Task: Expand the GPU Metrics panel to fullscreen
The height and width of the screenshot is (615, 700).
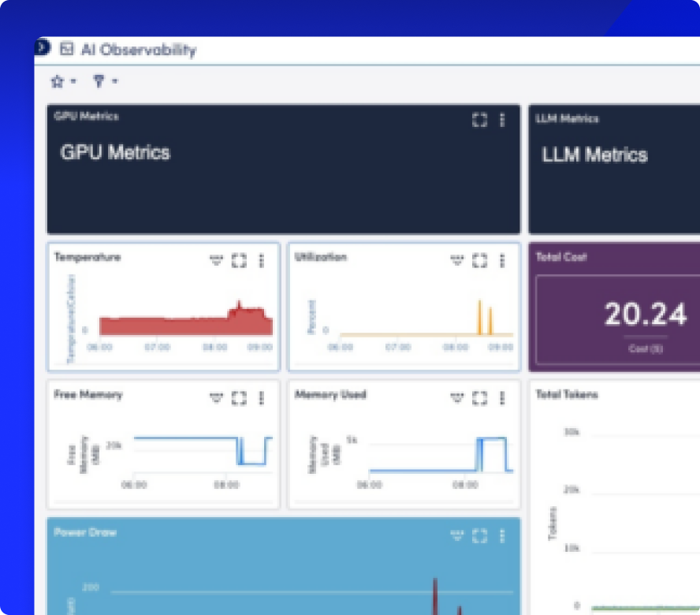Action: pos(479,120)
